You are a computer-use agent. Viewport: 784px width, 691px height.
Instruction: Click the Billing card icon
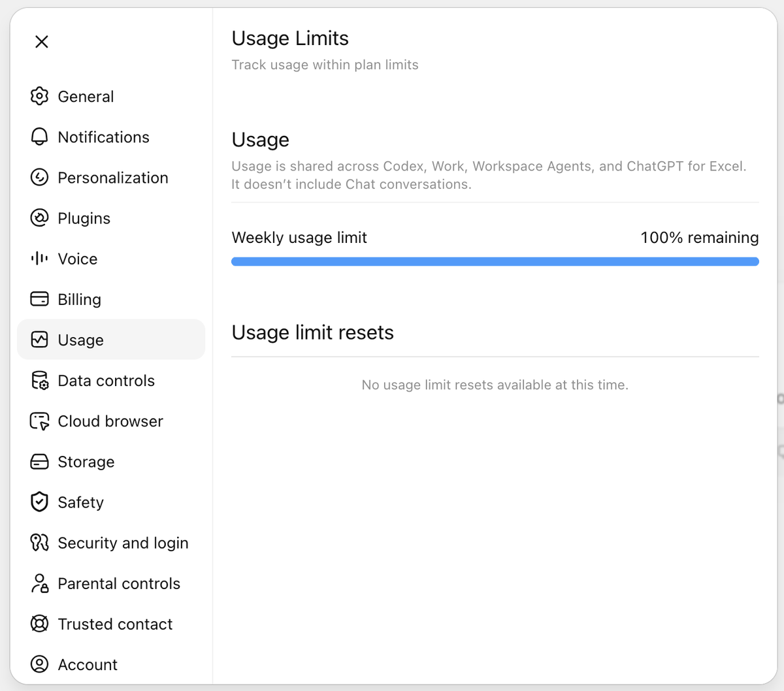click(x=39, y=298)
